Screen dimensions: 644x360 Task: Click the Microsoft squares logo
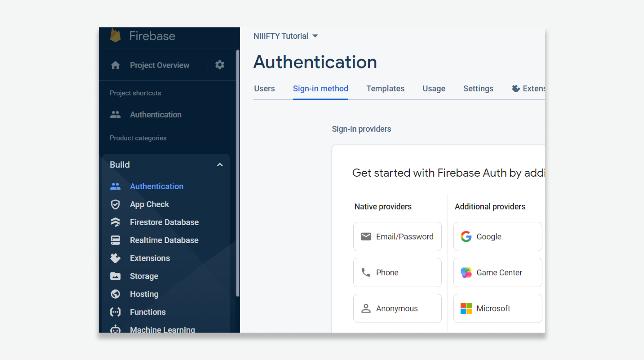(466, 308)
